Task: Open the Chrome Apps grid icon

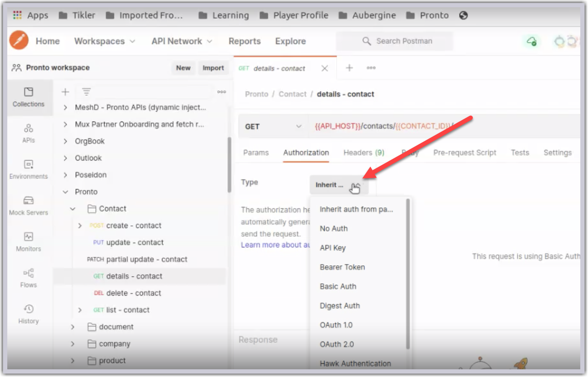Action: coord(17,15)
